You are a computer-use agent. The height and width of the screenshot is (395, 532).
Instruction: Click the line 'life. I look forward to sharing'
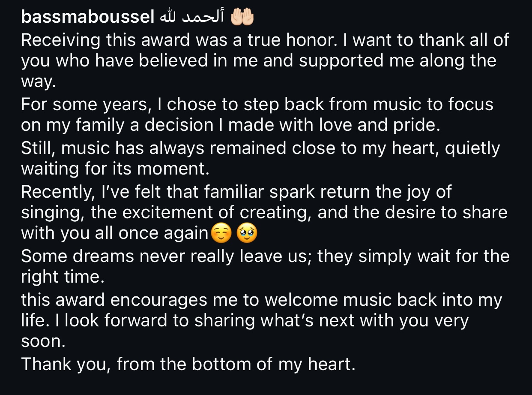245,321
